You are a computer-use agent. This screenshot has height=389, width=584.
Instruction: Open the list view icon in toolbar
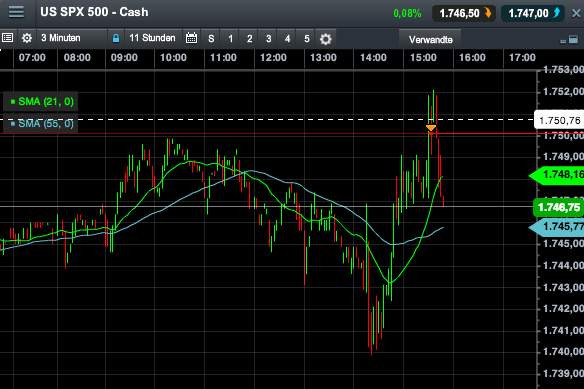pos(7,38)
